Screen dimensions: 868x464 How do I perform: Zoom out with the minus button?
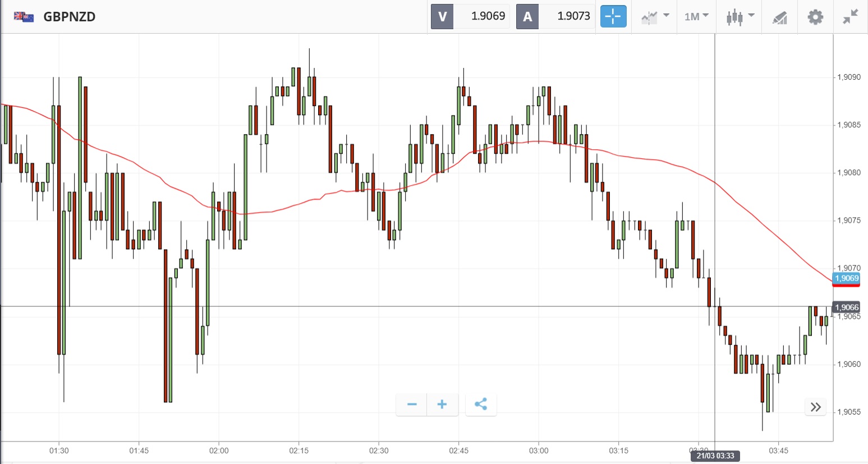[x=412, y=405]
